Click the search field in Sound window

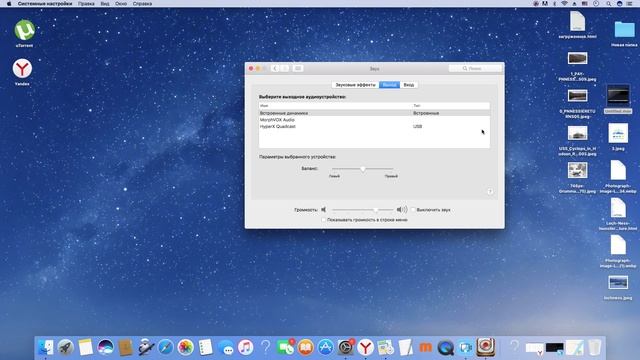[x=475, y=68]
